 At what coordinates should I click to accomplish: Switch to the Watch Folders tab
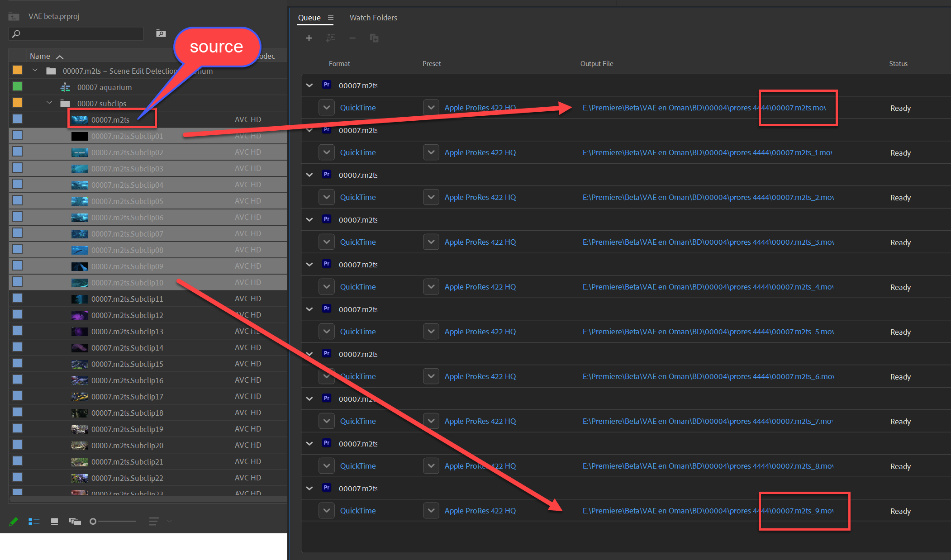373,18
